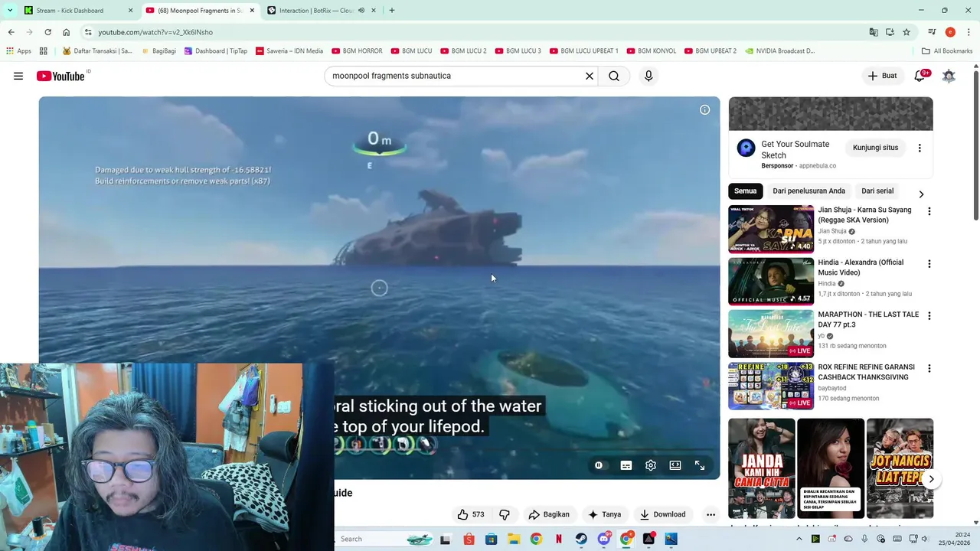Image resolution: width=980 pixels, height=551 pixels.
Task: Open the All Bookmarks folder
Action: (x=947, y=51)
